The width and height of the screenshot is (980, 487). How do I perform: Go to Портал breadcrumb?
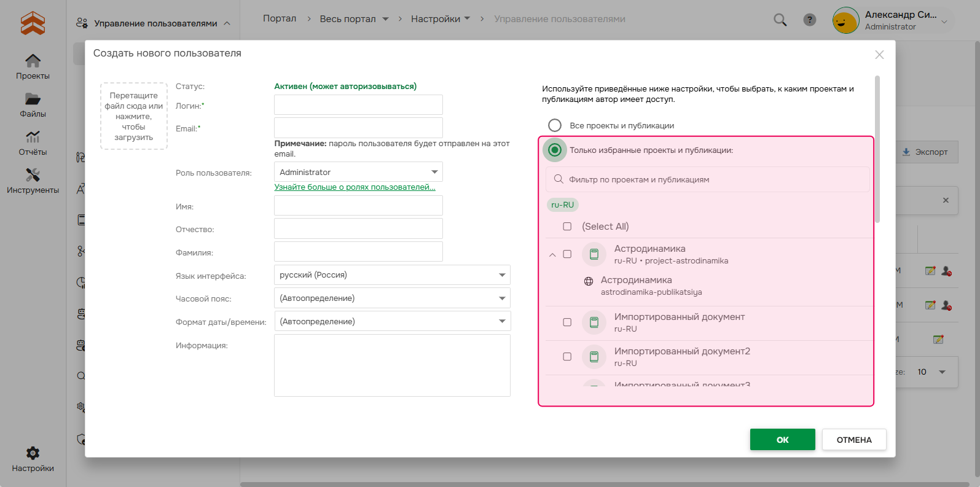280,18
